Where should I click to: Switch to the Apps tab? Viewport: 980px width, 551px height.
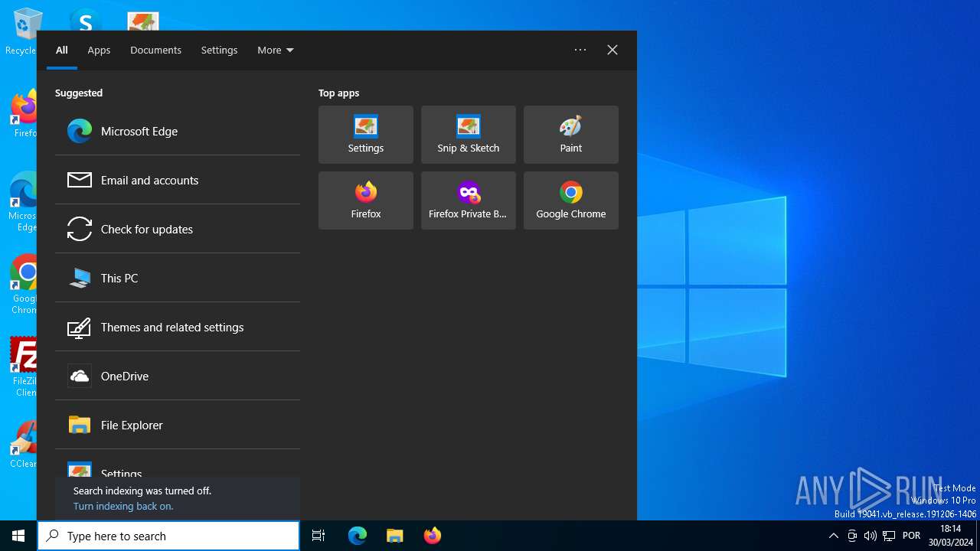click(x=99, y=50)
